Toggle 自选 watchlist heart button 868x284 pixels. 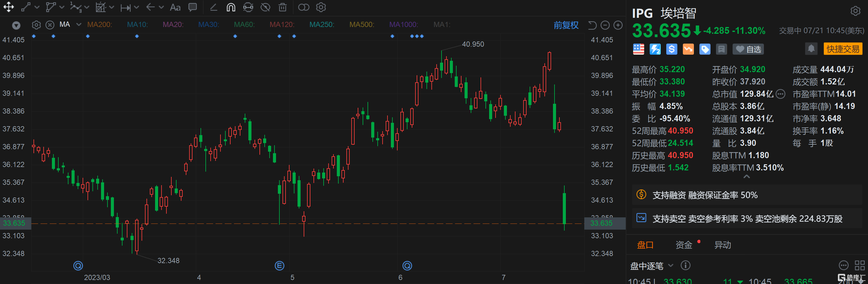tap(748, 49)
